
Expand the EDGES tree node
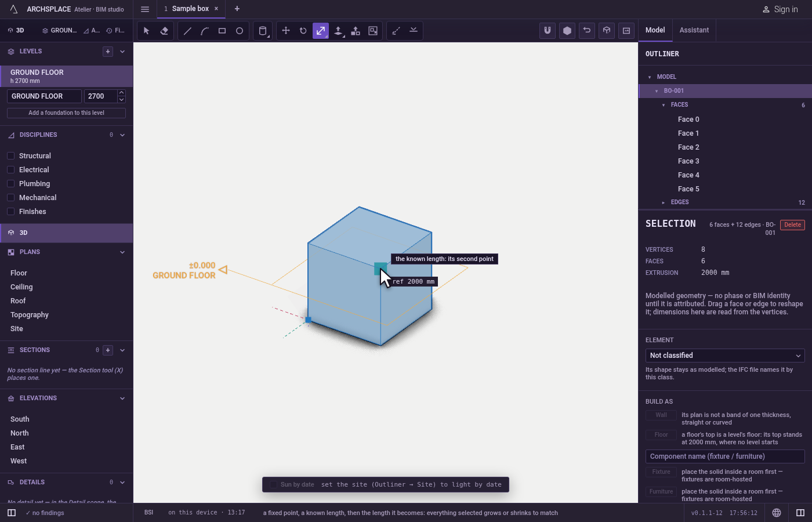664,202
